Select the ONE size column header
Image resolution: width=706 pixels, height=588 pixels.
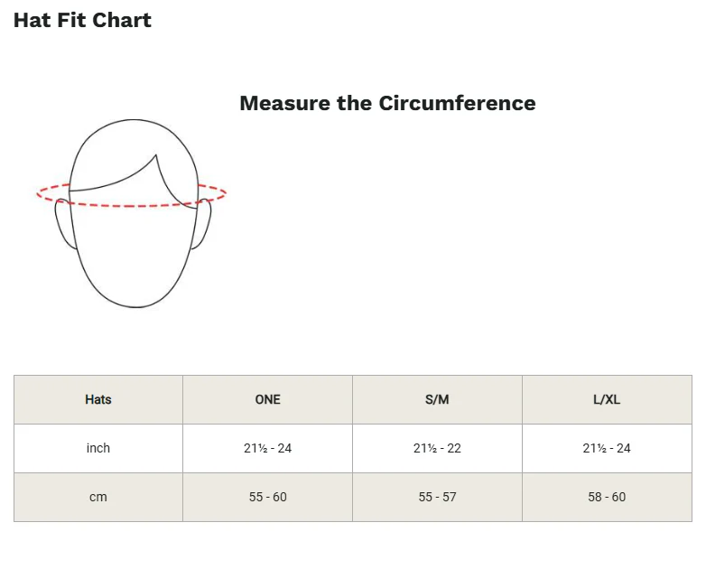267,399
